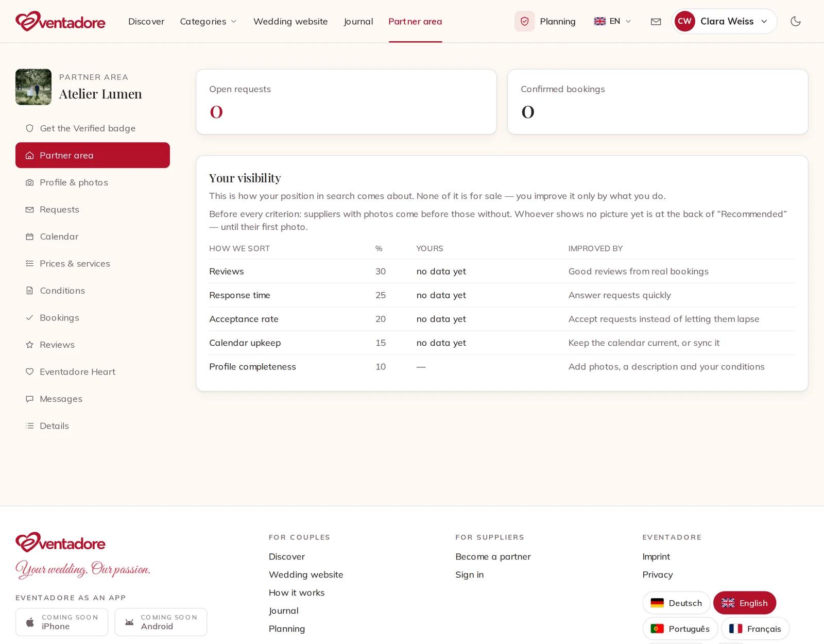Open the Privacy footer link
Screen dimensions: 824x644
click(658, 574)
